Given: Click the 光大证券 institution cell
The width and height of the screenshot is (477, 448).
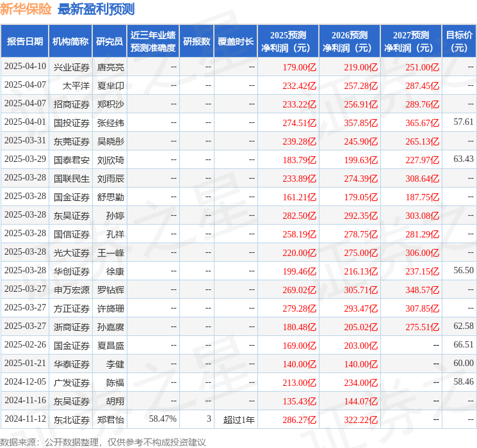Looking at the screenshot, I should [72, 253].
